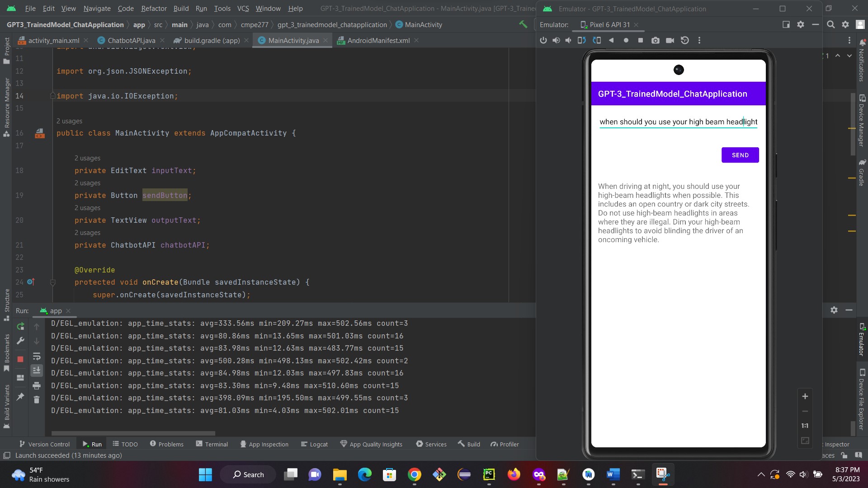Toggle soft-wrap in the Run console
Image resolution: width=868 pixels, height=488 pixels.
pyautogui.click(x=37, y=357)
